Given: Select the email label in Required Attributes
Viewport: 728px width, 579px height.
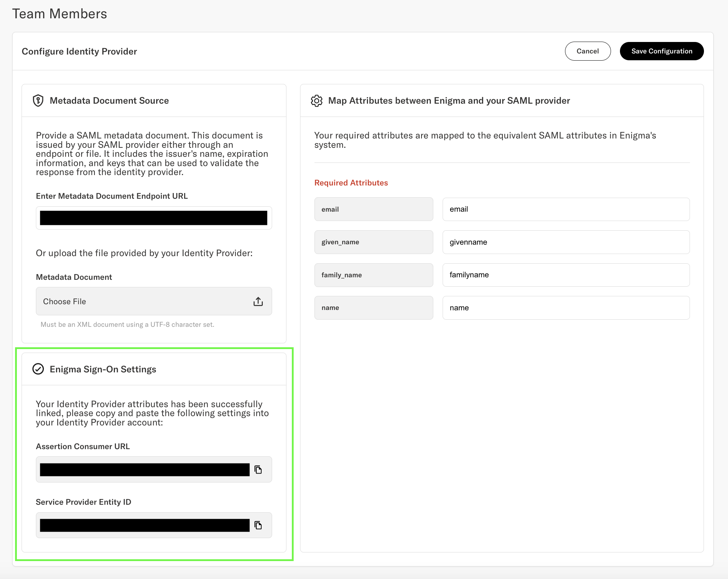Looking at the screenshot, I should (330, 209).
